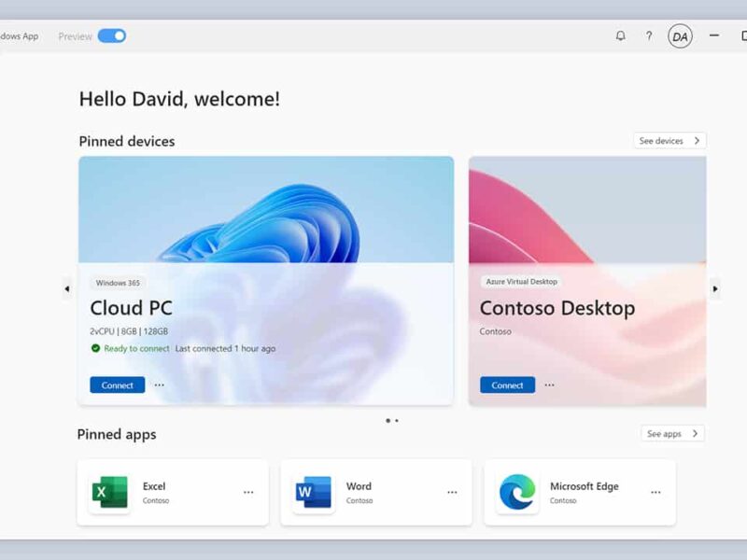Open more options for the Word app
The width and height of the screenshot is (747, 560).
coord(452,492)
